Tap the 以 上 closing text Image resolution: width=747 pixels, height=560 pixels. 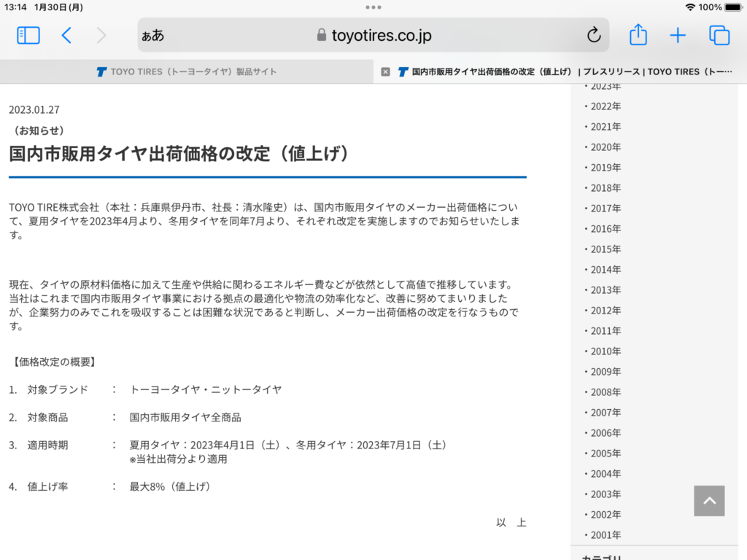(511, 523)
